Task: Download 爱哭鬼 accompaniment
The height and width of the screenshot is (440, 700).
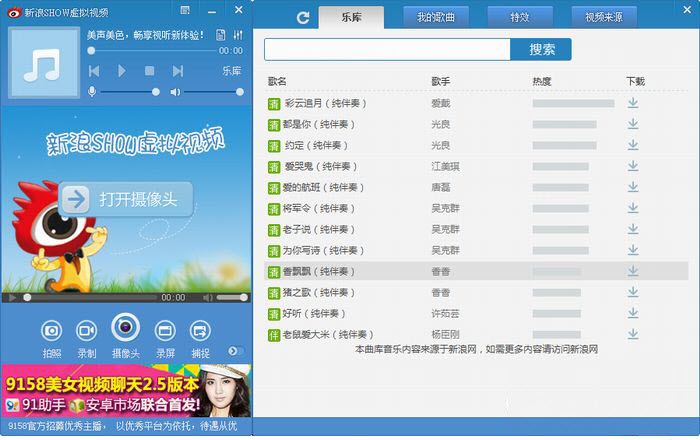Action: coord(633,166)
